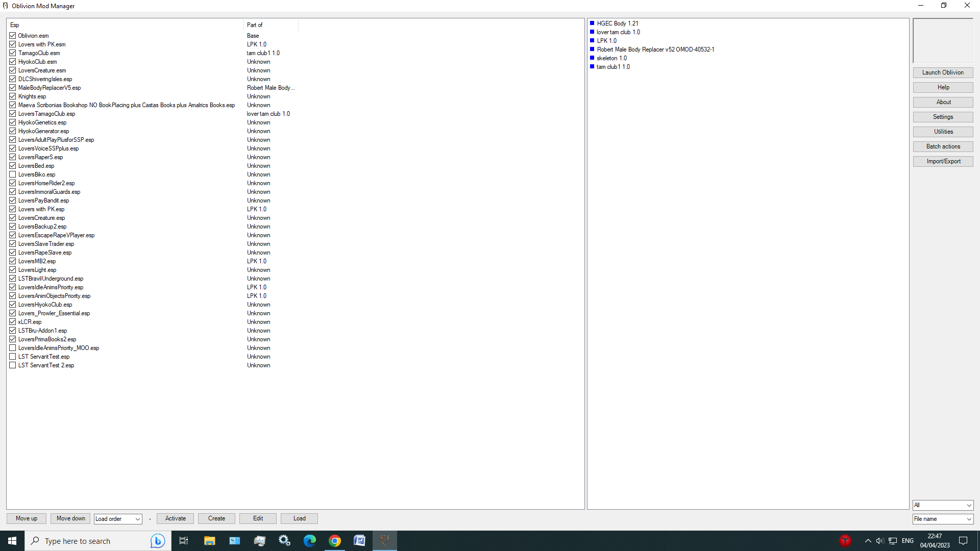Open Microsoft Edge from the taskbar
Image resolution: width=980 pixels, height=551 pixels.
310,541
